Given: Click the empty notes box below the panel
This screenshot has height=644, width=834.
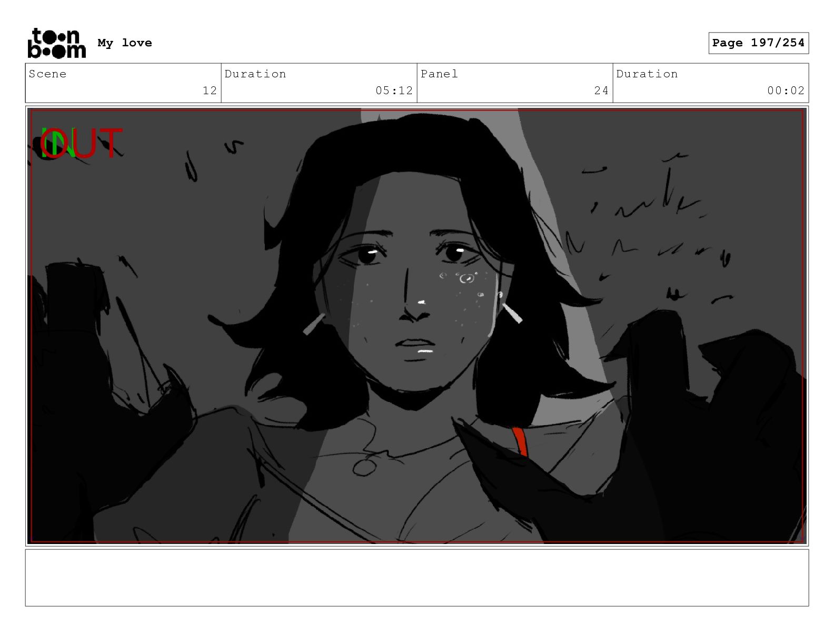Looking at the screenshot, I should [417, 578].
